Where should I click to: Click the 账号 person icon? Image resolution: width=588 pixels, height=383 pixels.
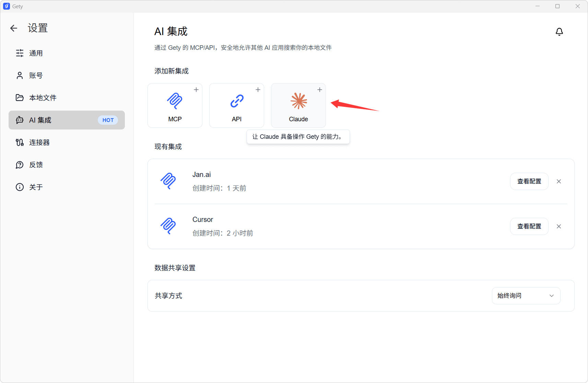point(20,76)
